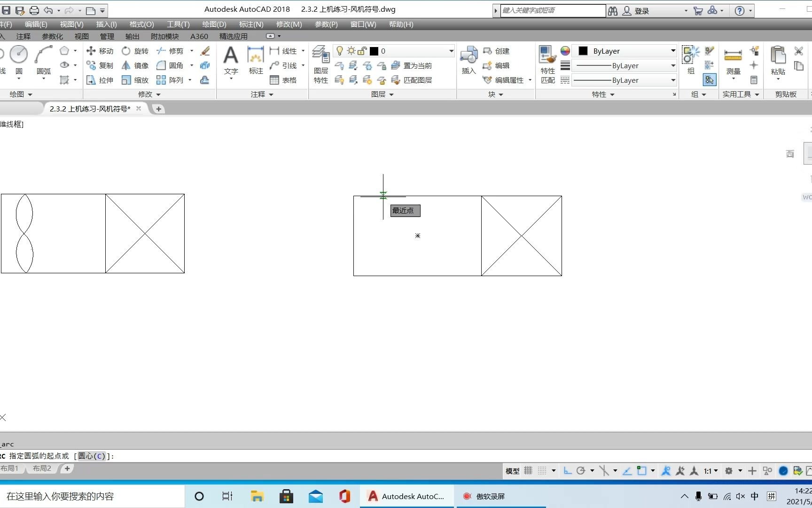Expand the 修改 (Modify) panel
The height and width of the screenshot is (508, 812).
[x=149, y=94]
